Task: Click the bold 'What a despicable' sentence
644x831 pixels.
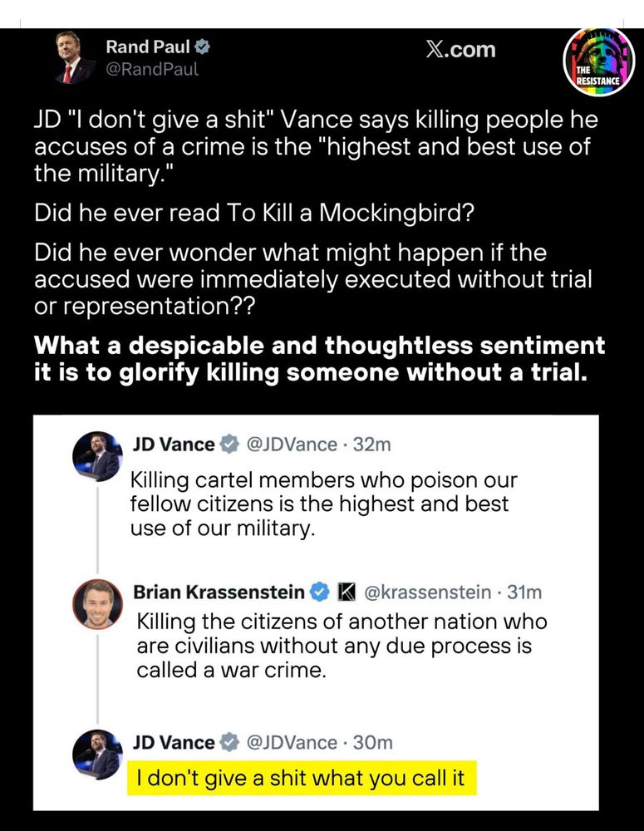Action: (x=319, y=359)
